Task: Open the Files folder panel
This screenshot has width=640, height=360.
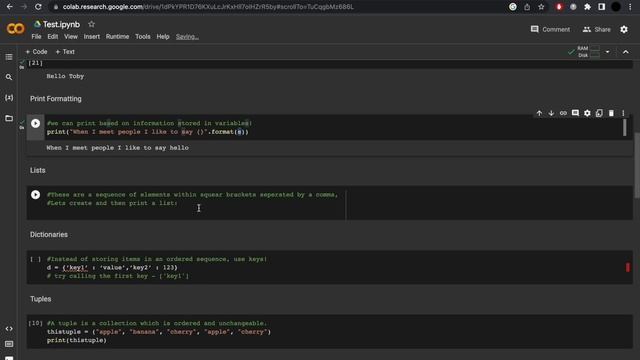Action: click(x=9, y=118)
